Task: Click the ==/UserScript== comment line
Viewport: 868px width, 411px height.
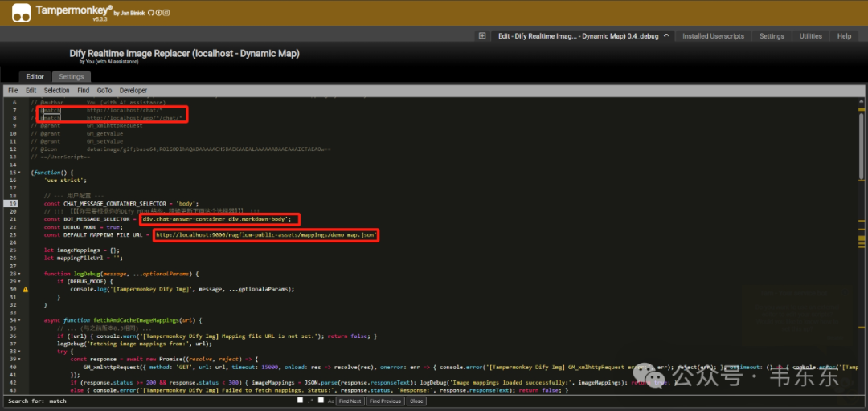Action: point(60,157)
